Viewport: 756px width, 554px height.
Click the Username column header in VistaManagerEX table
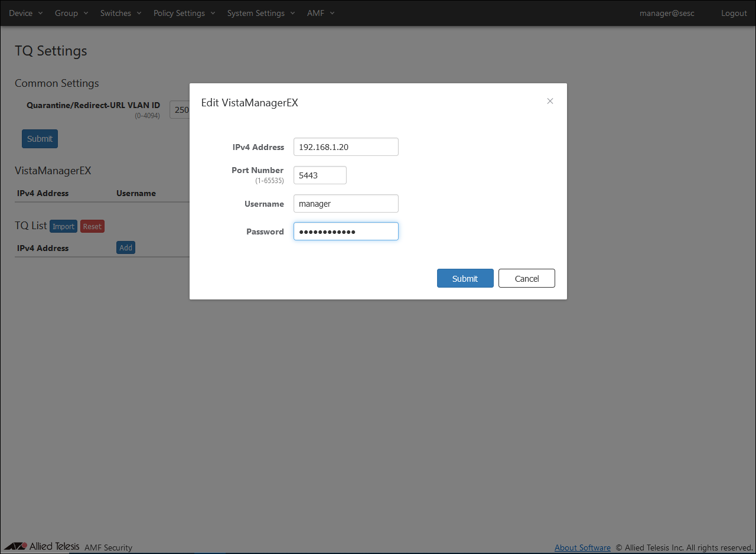tap(136, 193)
